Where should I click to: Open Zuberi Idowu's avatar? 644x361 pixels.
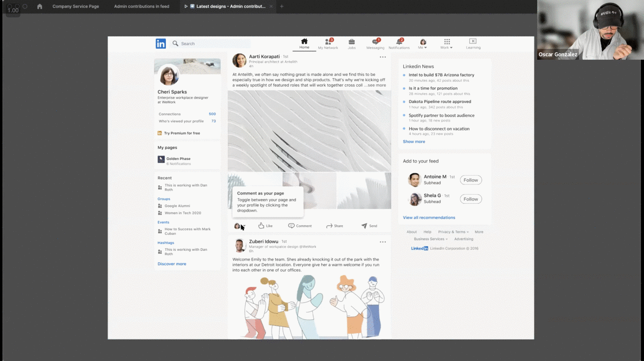click(240, 245)
